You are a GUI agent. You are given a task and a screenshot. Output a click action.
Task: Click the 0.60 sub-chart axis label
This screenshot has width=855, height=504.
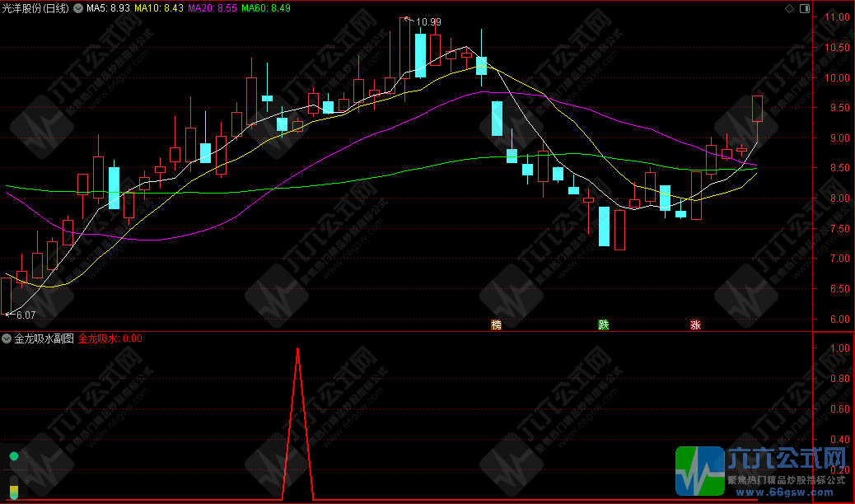click(x=839, y=409)
